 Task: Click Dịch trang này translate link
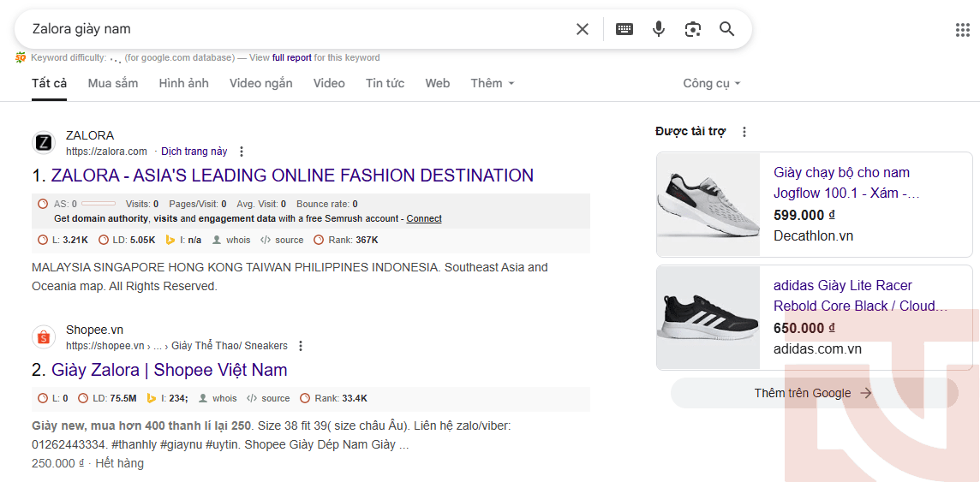pyautogui.click(x=194, y=152)
